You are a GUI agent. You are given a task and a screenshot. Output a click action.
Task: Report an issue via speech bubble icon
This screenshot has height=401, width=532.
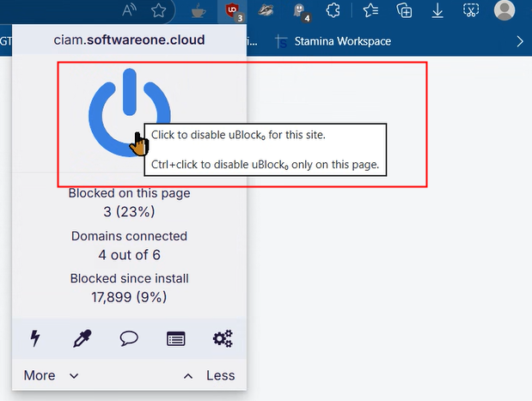pyautogui.click(x=129, y=338)
